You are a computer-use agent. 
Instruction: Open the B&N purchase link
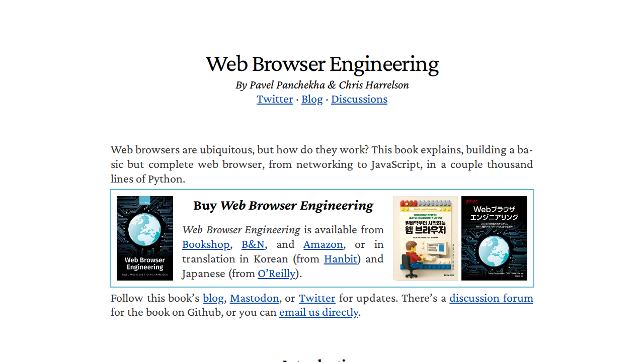click(253, 244)
